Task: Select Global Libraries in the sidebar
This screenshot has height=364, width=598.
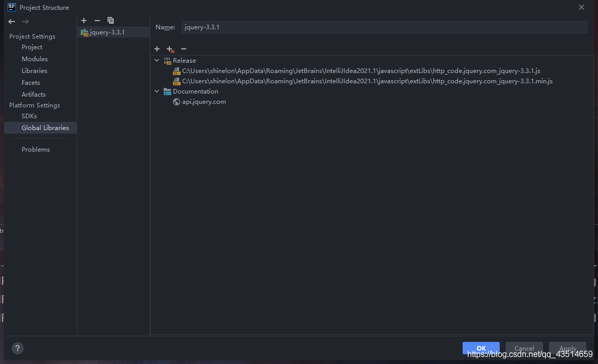Action: pyautogui.click(x=41, y=128)
